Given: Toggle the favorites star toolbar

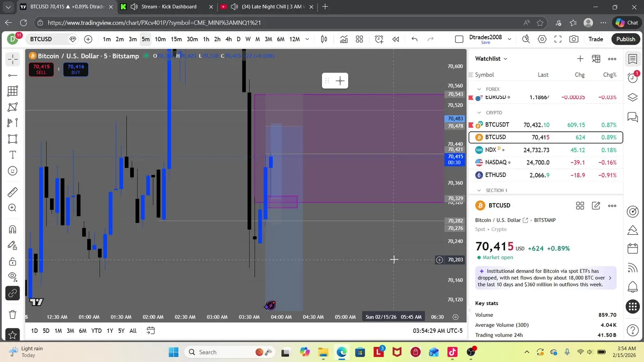Looking at the screenshot, I should coord(13,335).
